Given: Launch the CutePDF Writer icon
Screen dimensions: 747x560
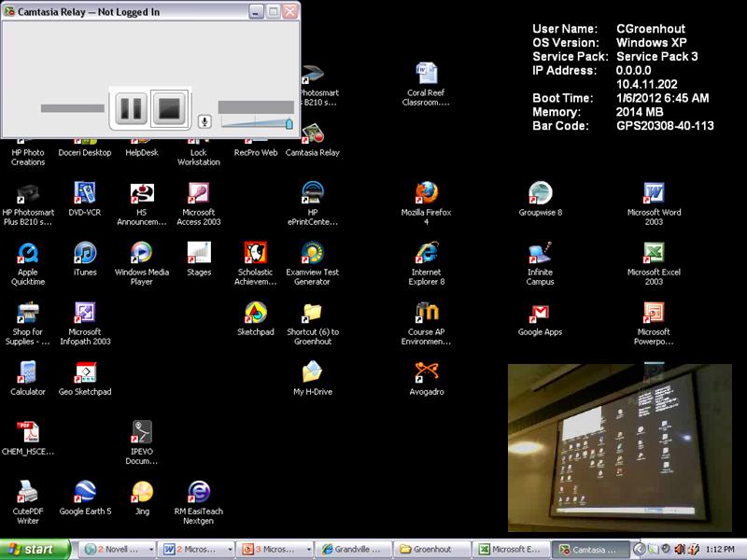Looking at the screenshot, I should click(x=28, y=503).
